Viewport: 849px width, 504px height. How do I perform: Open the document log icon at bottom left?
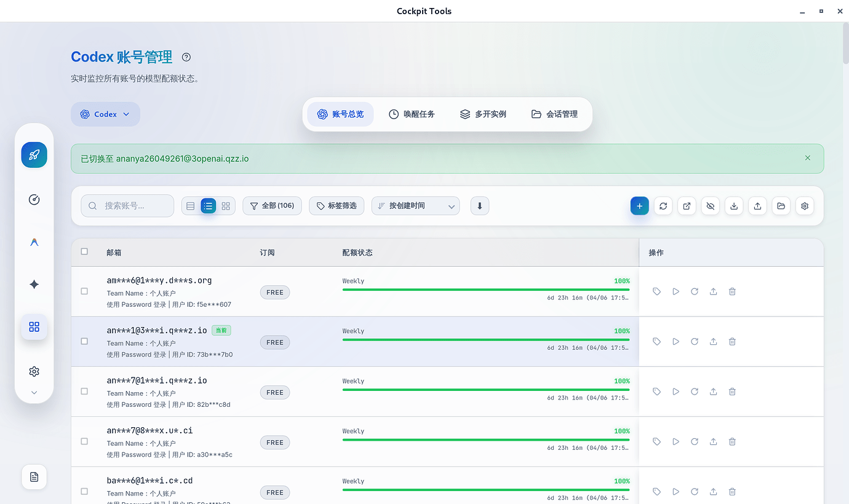pyautogui.click(x=34, y=477)
